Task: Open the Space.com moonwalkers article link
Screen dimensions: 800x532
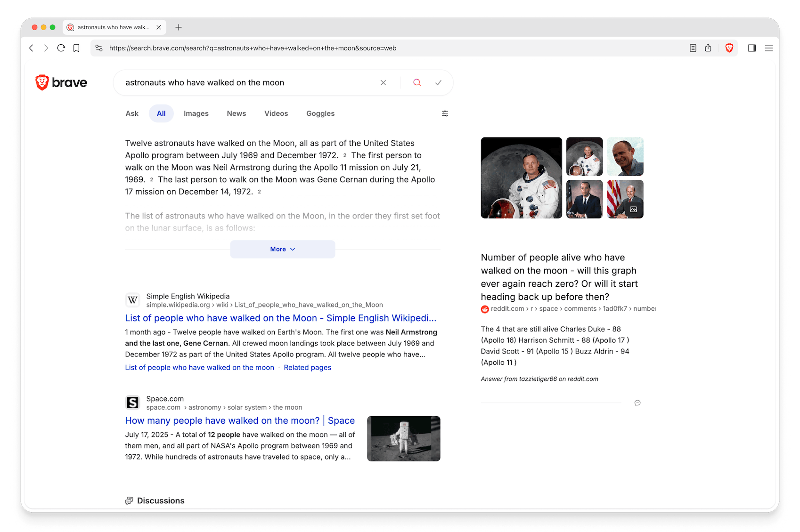Action: [239, 420]
